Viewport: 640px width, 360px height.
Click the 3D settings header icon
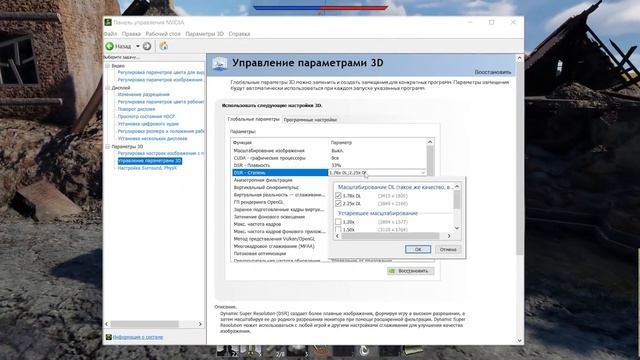(219, 64)
